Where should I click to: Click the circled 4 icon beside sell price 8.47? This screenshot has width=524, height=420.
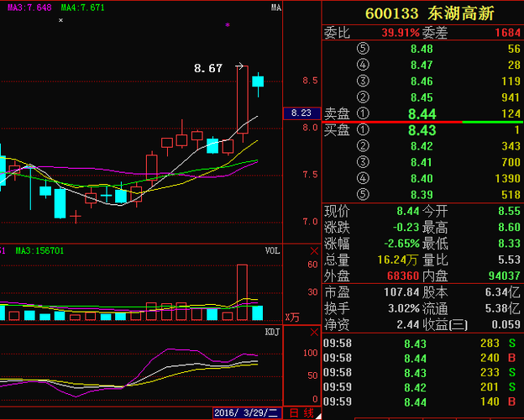click(x=363, y=65)
